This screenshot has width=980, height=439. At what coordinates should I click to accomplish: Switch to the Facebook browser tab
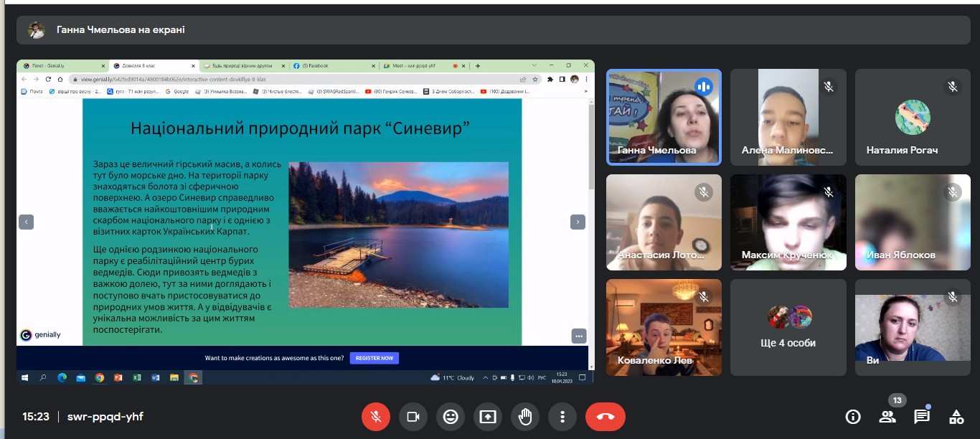tap(334, 65)
